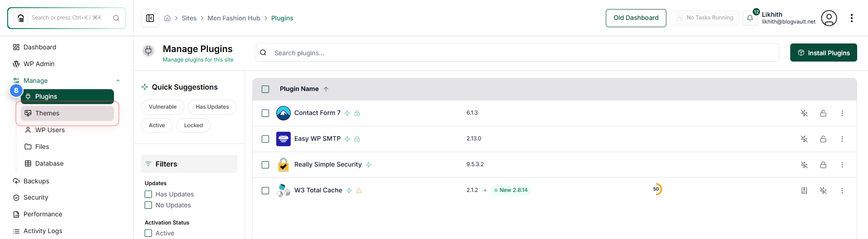Collapse the Manage sidebar section

[118, 81]
